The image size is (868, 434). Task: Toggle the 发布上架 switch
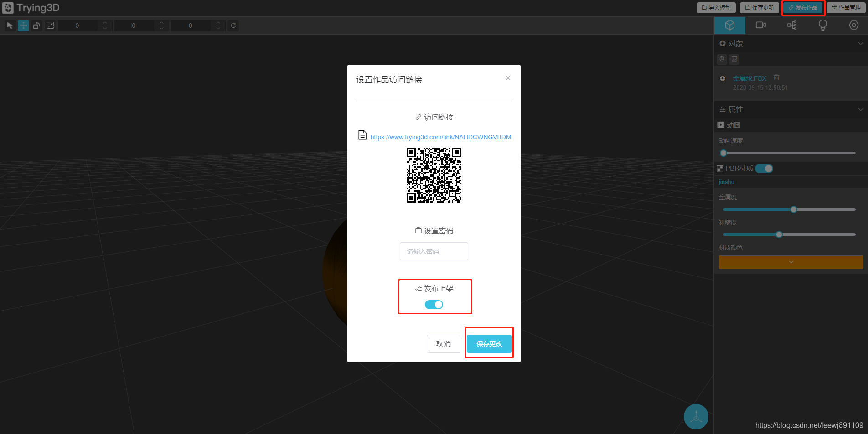click(x=434, y=305)
